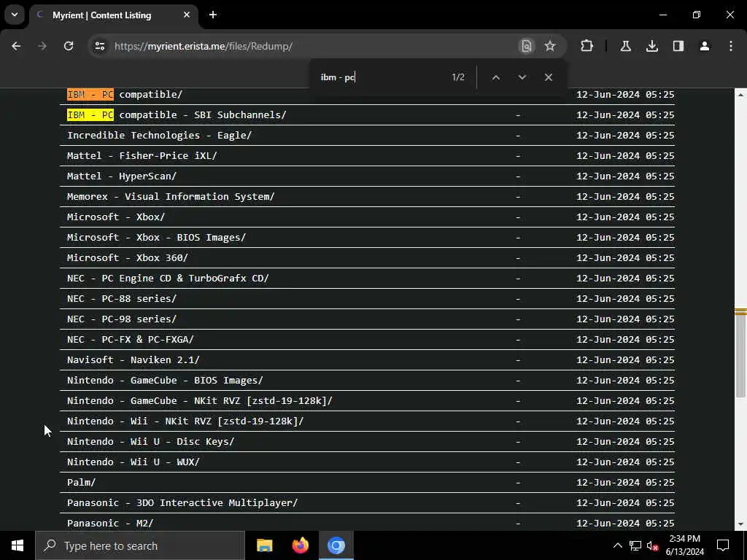
Task: Open the profile avatar icon
Action: point(705,46)
